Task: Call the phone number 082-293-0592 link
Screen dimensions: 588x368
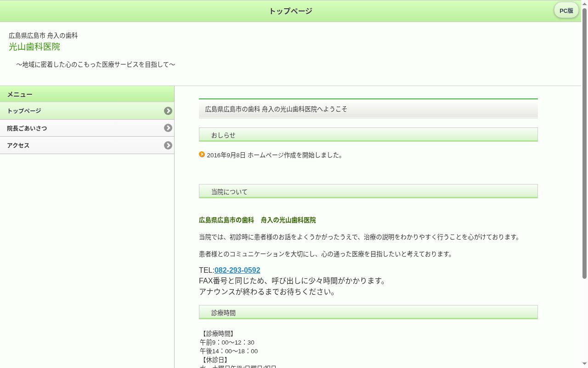Action: pos(237,270)
